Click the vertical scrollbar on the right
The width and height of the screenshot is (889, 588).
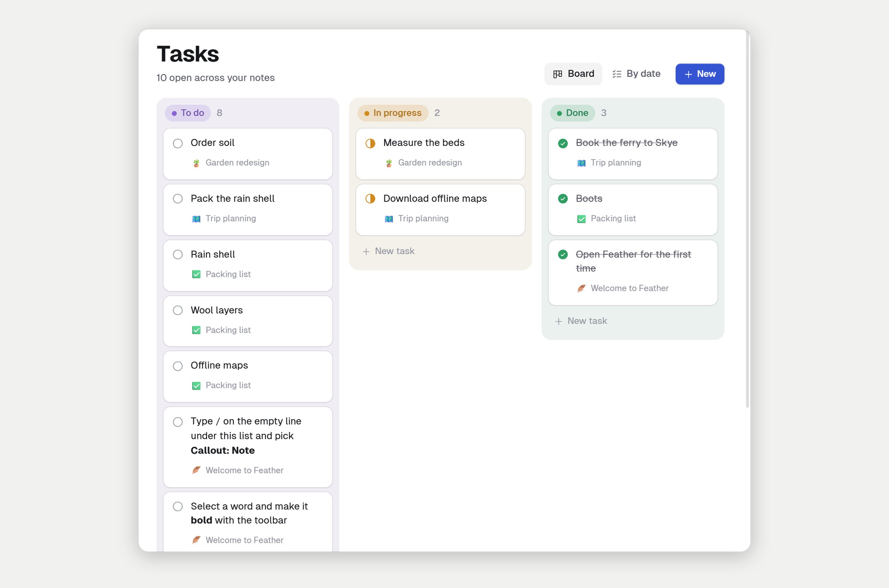pos(747,219)
